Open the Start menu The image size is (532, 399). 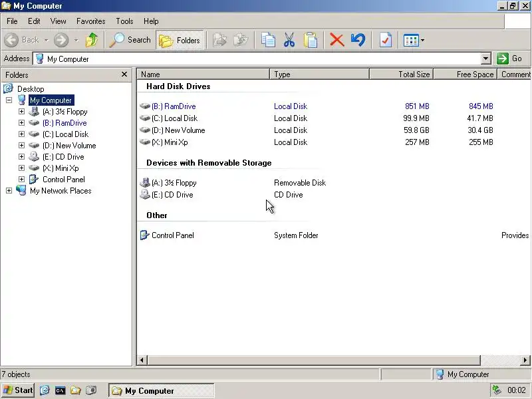click(x=18, y=390)
